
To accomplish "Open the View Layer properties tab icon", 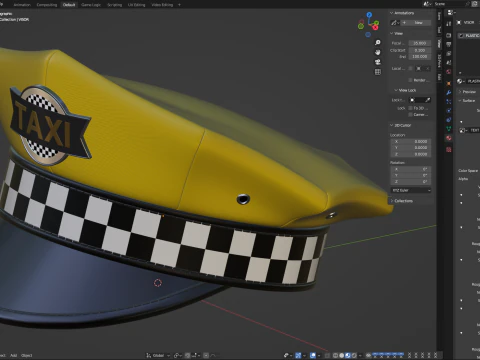I will click(449, 53).
